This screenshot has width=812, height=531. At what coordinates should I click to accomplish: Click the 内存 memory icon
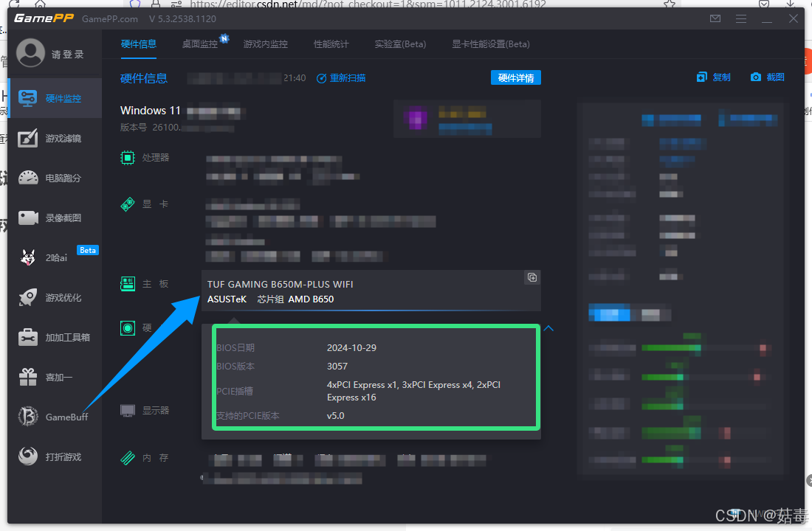point(128,457)
